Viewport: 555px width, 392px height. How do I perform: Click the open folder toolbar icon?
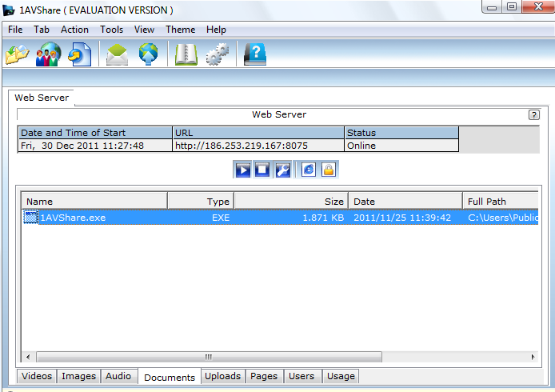pyautogui.click(x=17, y=55)
